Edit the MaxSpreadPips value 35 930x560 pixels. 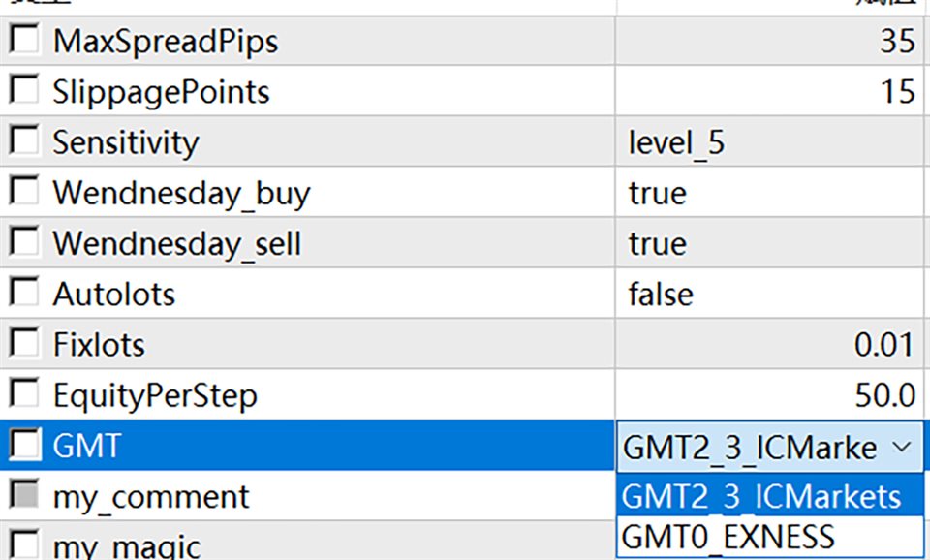(897, 42)
